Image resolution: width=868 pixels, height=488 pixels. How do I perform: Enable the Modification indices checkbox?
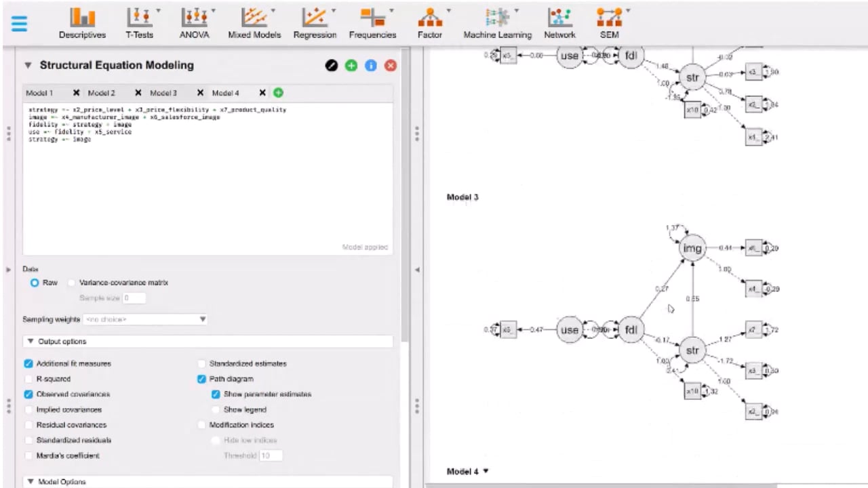(x=201, y=425)
